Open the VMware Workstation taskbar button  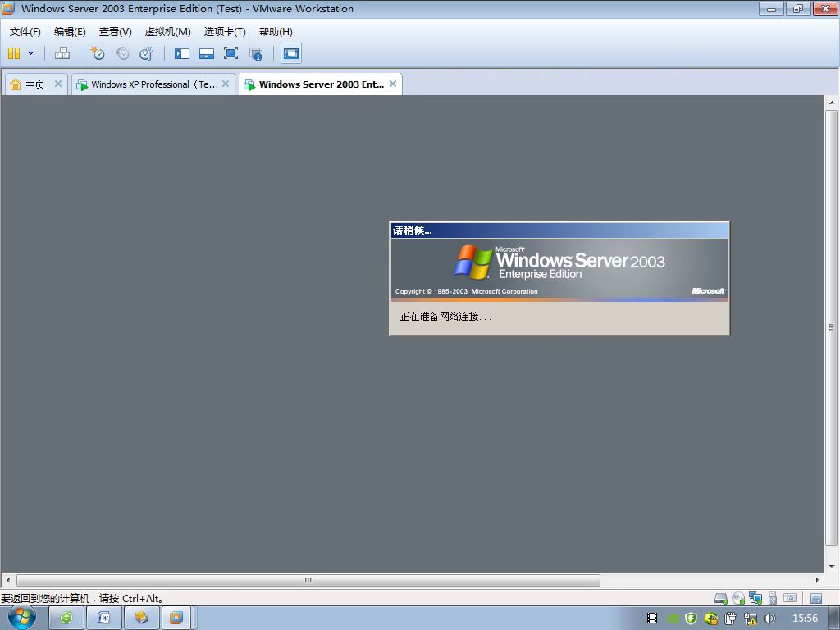[x=176, y=619]
